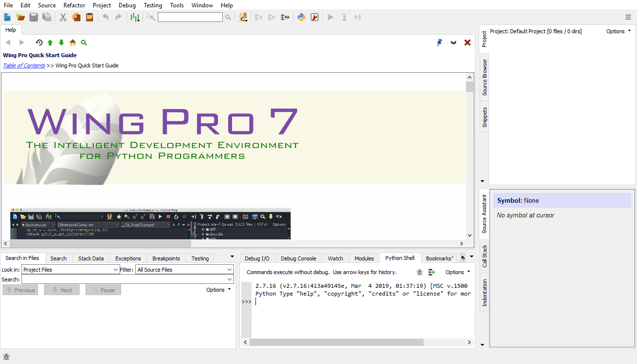Open the hamburger menu icon
This screenshot has width=637, height=364.
tap(628, 17)
